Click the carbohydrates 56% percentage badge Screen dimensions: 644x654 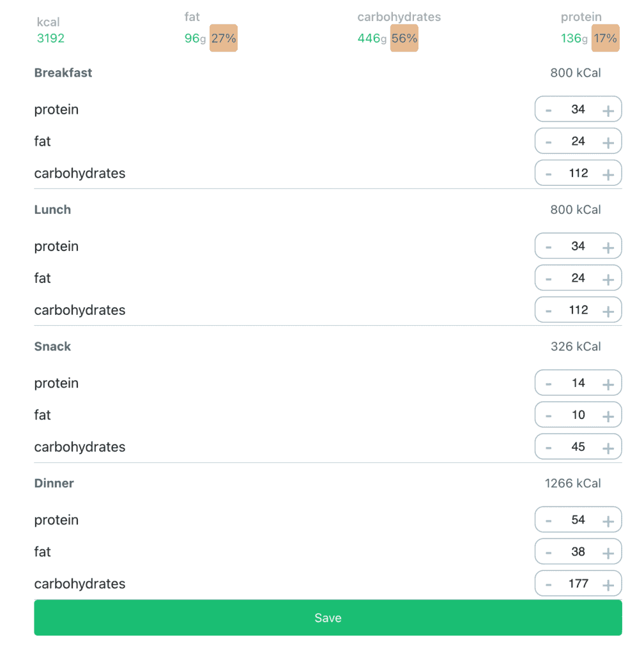(404, 38)
